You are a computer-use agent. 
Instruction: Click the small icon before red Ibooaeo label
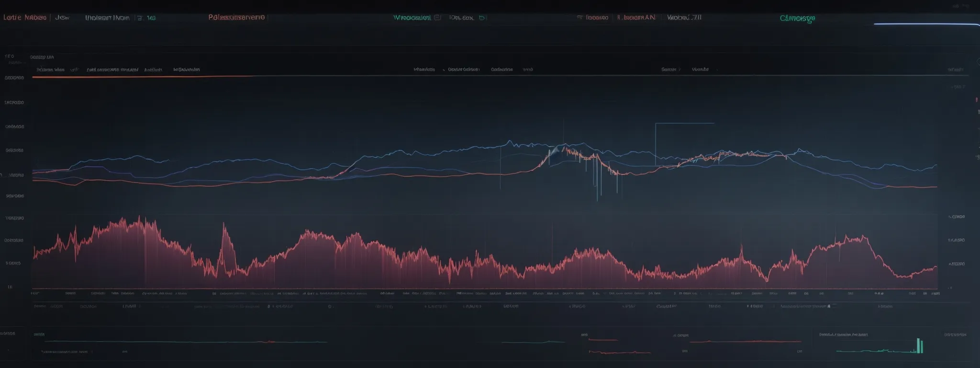tap(579, 17)
